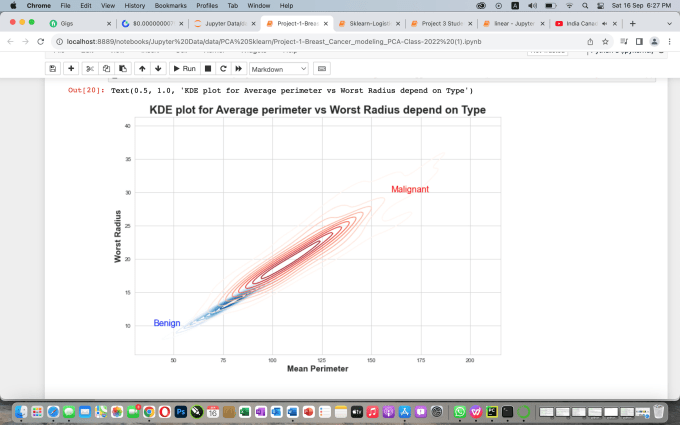Open the Bookmarks menu
Viewport: 680px width, 425px height.
(x=170, y=6)
